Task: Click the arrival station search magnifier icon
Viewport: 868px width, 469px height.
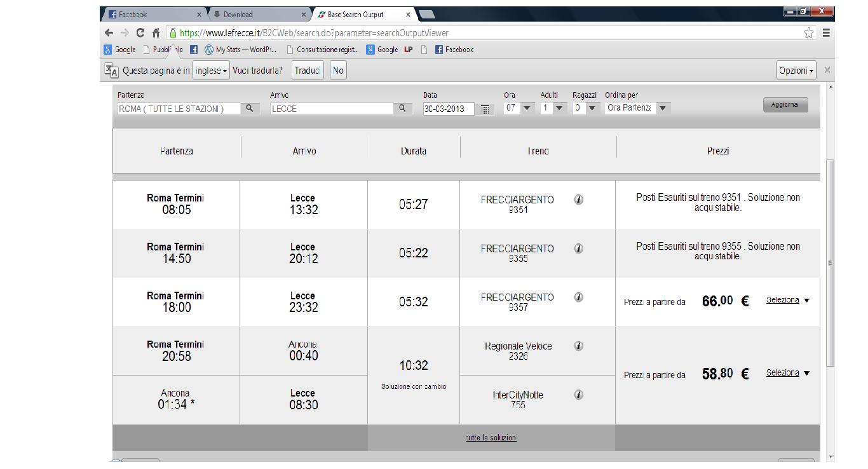Action: click(402, 109)
